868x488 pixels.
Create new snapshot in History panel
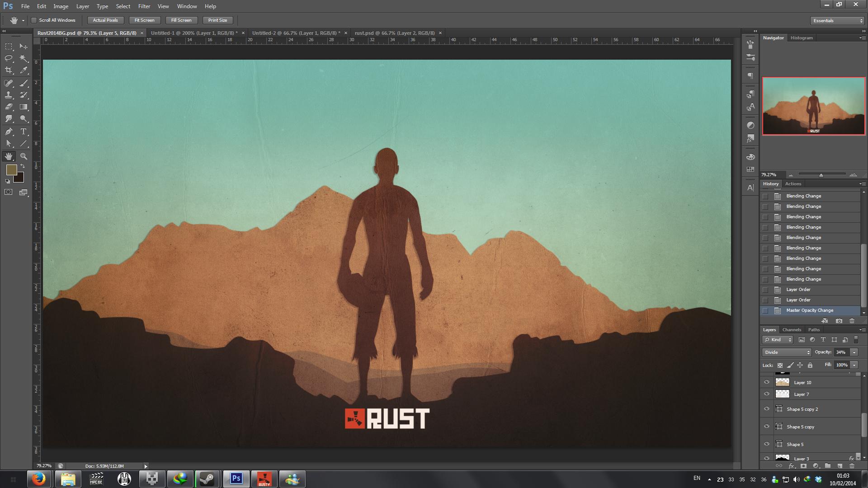[x=839, y=321]
